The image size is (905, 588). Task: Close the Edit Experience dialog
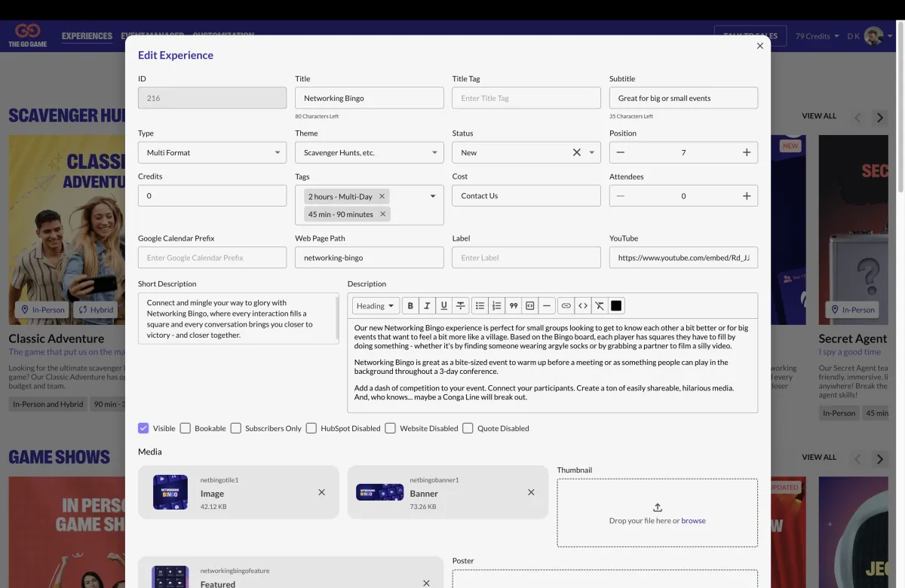[x=760, y=46]
